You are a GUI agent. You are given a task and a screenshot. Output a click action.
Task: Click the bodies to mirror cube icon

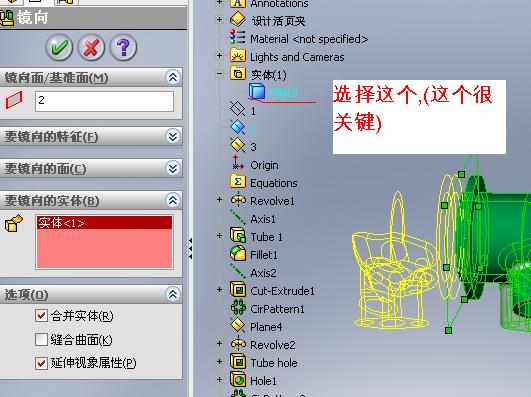click(x=14, y=223)
